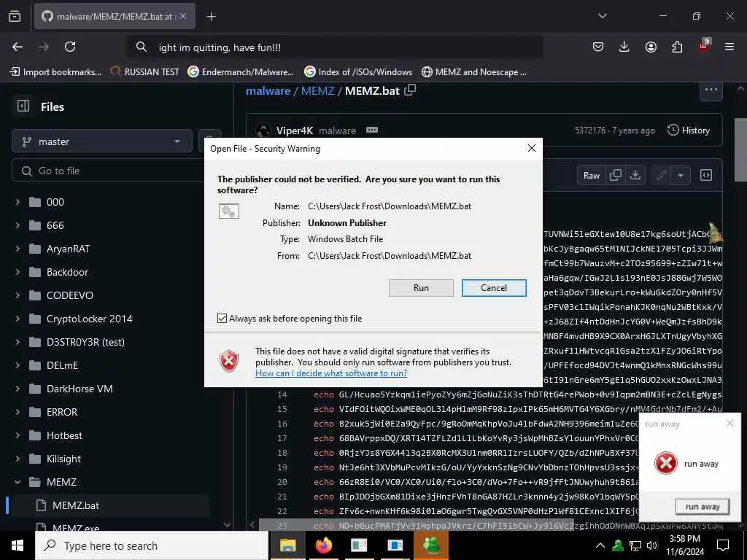Go to the malware repository breadcrumb

[268, 90]
